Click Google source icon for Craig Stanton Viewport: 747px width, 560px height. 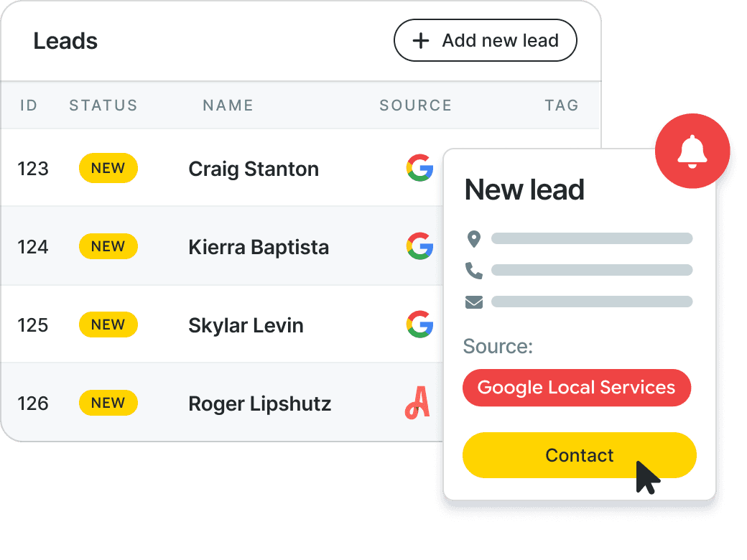[x=419, y=168]
